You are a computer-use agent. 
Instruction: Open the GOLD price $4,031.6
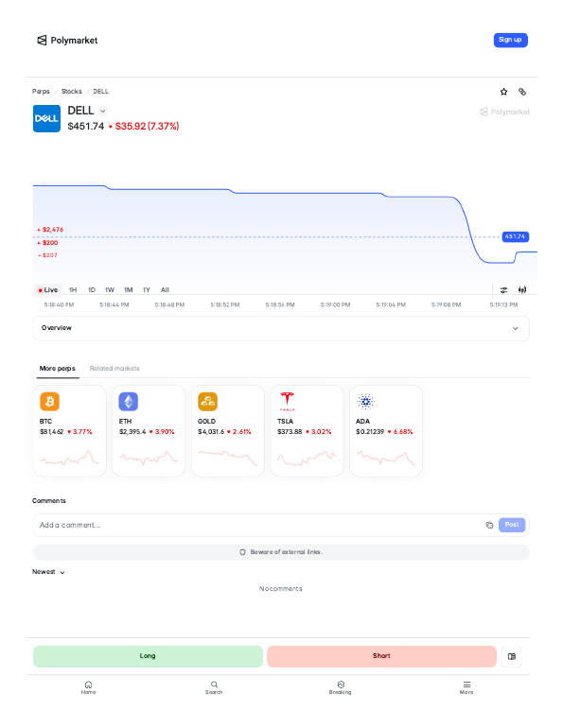[x=211, y=432]
